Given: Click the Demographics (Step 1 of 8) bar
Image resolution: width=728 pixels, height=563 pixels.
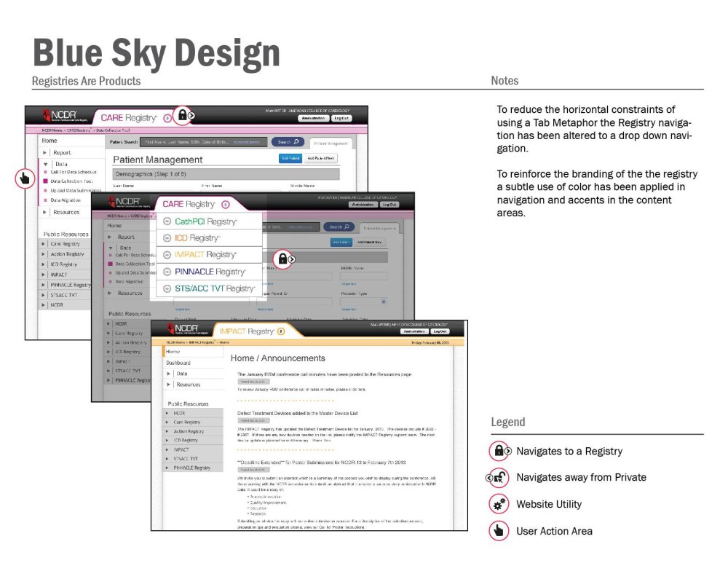Looking at the screenshot, I should (226, 174).
